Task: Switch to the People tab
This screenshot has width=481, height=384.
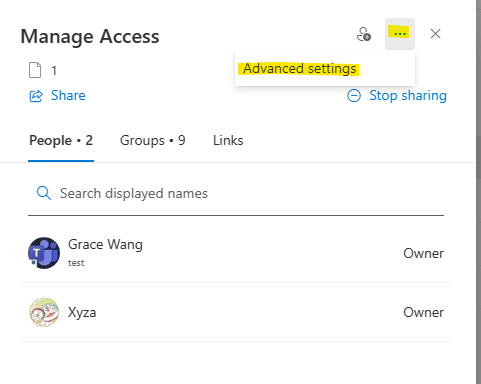Action: (x=61, y=140)
